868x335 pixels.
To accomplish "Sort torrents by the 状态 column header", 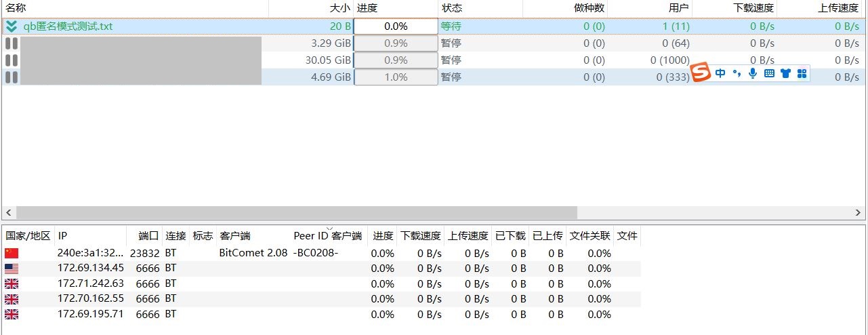I will pos(452,8).
